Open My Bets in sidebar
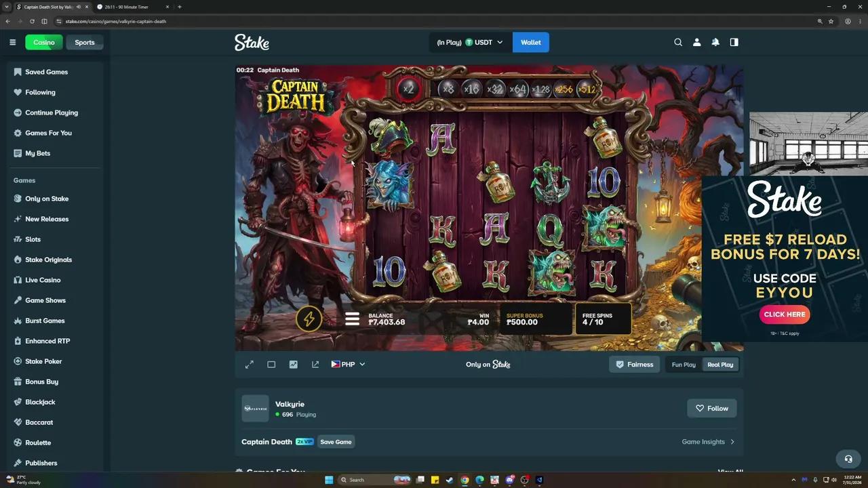Screen dimensions: 868x488 tap(55, 153)
